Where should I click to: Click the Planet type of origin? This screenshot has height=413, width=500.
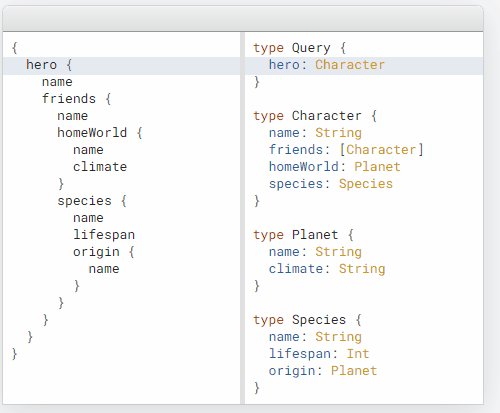(354, 371)
